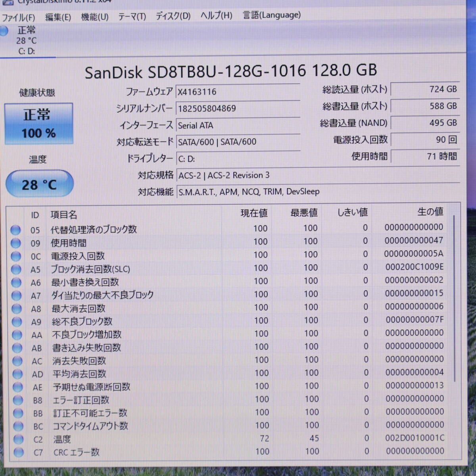Screen dimensions: 476x476
Task: Click the supported features field with S.M.A.R.T.
Action: [318, 192]
